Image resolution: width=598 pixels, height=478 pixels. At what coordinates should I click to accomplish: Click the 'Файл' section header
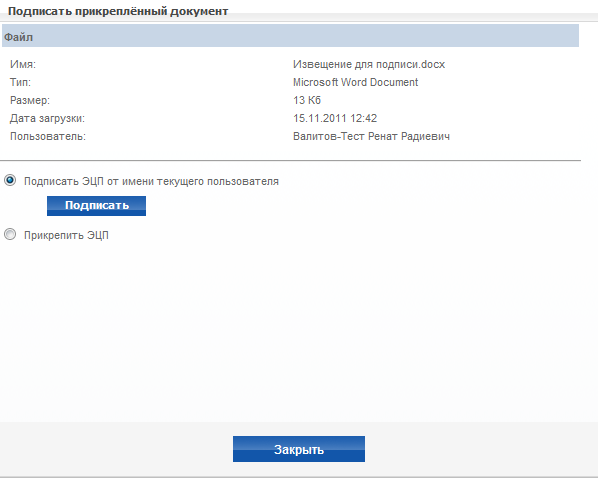click(290, 36)
